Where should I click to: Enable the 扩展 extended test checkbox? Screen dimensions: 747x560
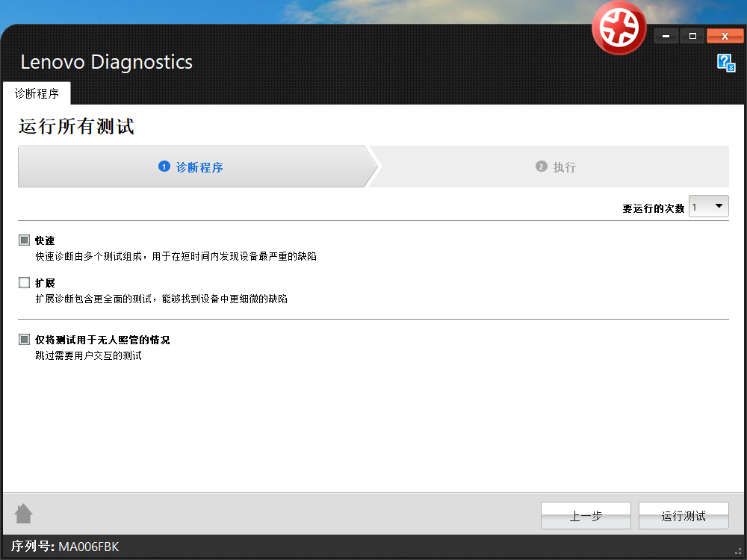[x=25, y=282]
